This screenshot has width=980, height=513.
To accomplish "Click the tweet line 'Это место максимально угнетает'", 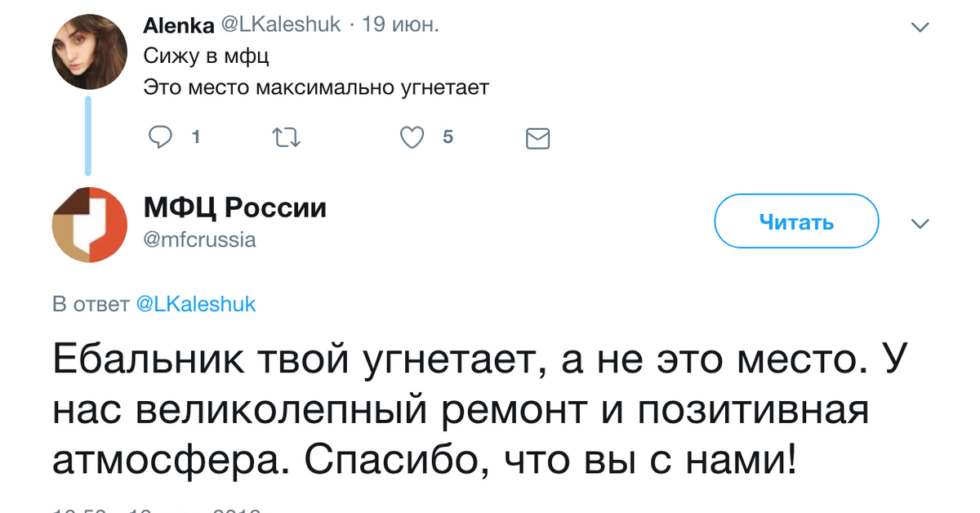I will 315,87.
